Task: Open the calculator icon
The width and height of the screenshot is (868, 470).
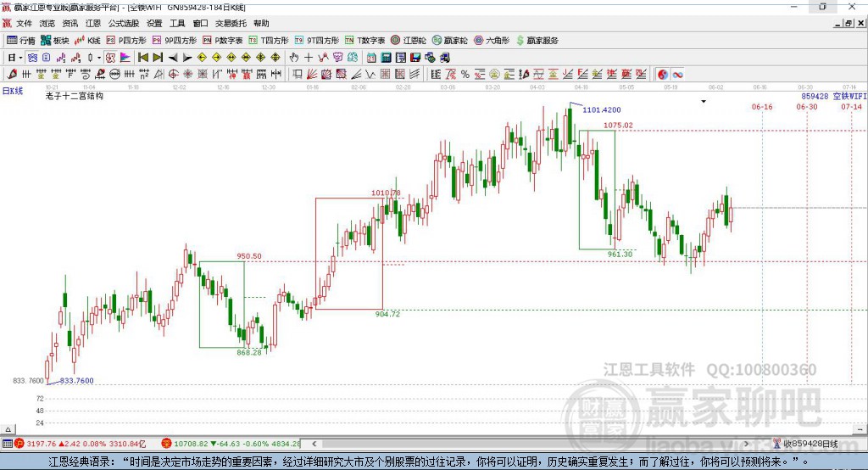Action: pyautogui.click(x=386, y=58)
